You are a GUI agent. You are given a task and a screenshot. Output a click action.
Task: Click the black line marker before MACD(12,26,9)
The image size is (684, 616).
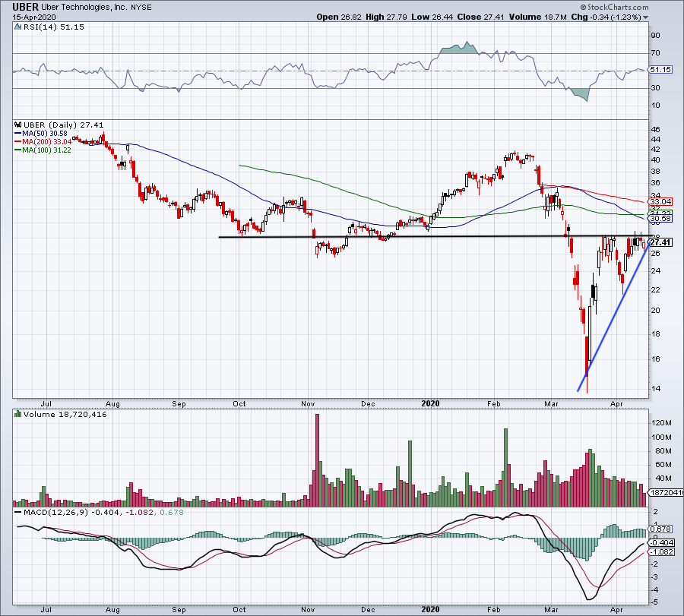point(18,513)
